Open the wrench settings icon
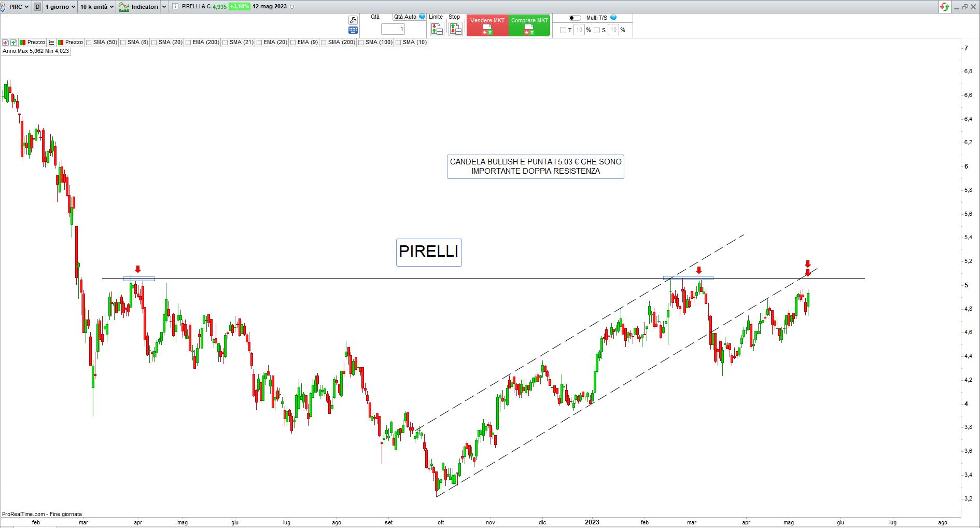Screen dimensions: 980x528 [353, 20]
